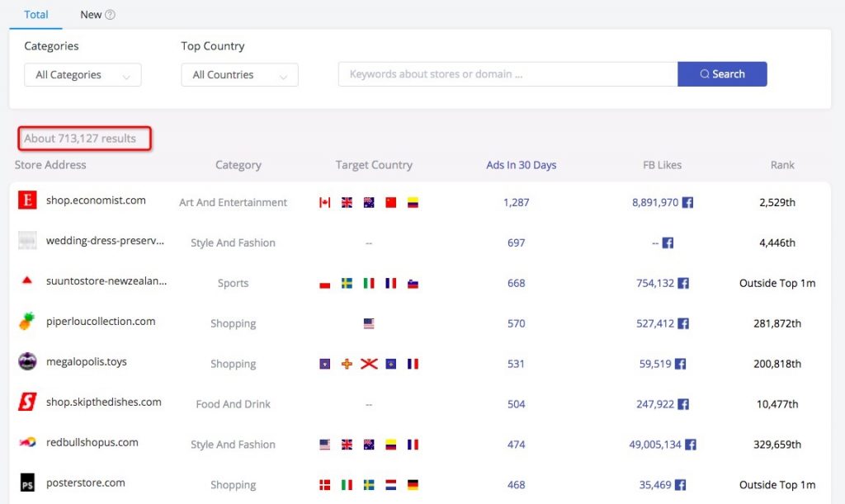Open shop.skipthedishes.com store link
845x504 pixels.
point(103,403)
